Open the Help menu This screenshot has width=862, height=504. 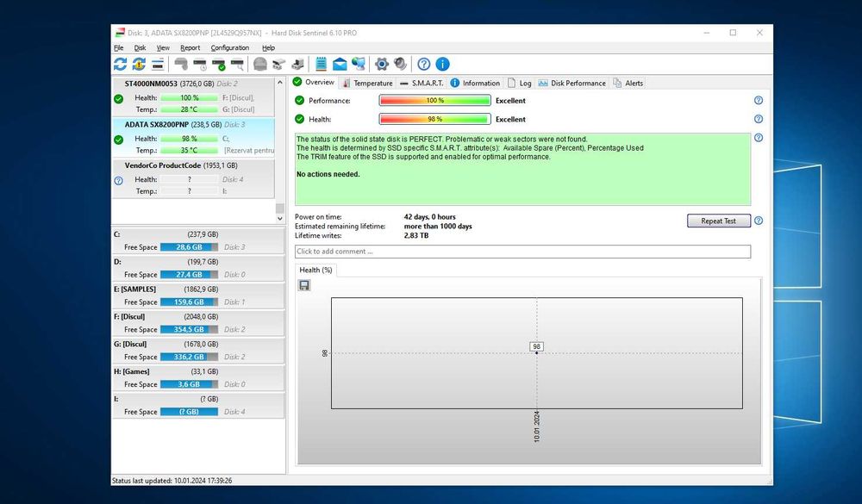coord(268,48)
